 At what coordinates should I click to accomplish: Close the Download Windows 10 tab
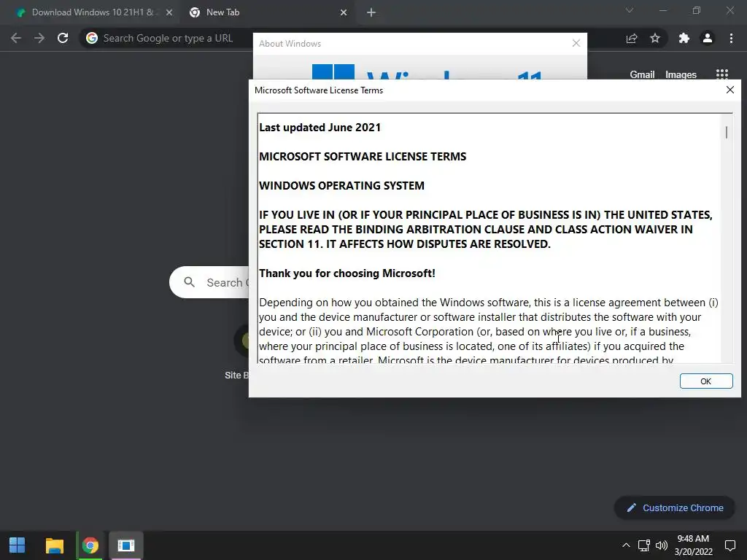[169, 13]
